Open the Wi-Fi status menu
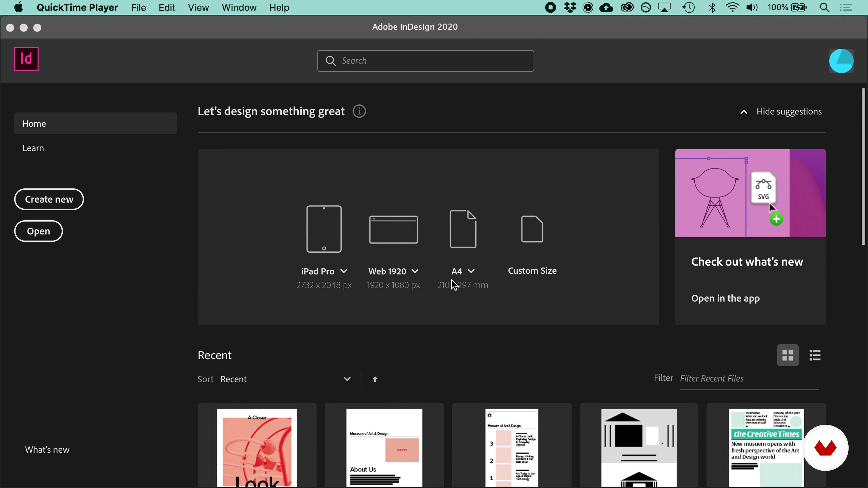The width and height of the screenshot is (868, 488). click(732, 7)
